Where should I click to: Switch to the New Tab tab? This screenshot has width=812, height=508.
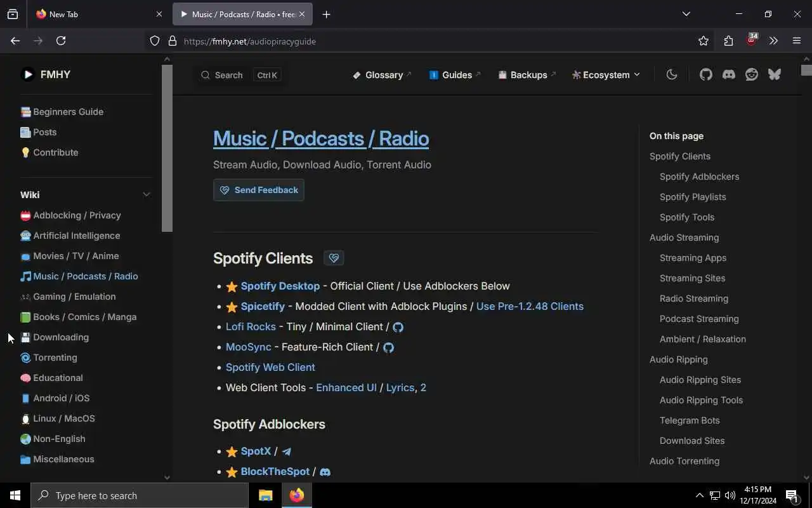(100, 14)
